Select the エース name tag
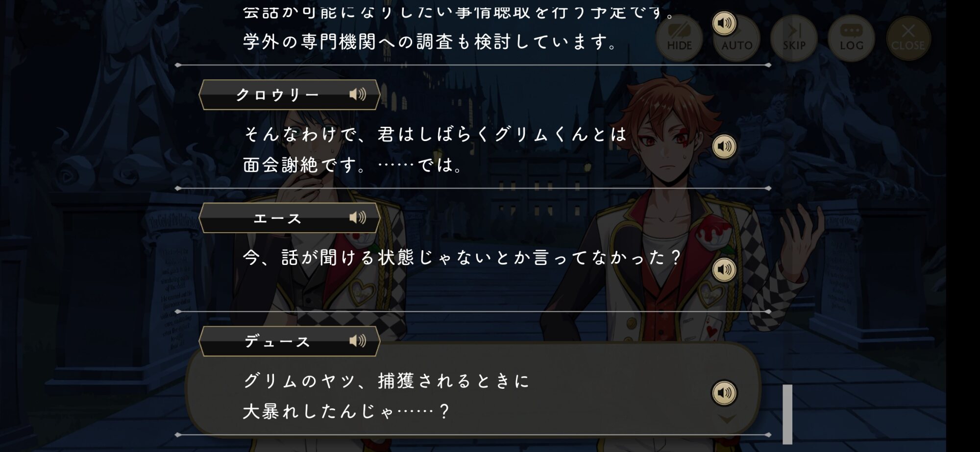The height and width of the screenshot is (452, 980). tap(290, 218)
